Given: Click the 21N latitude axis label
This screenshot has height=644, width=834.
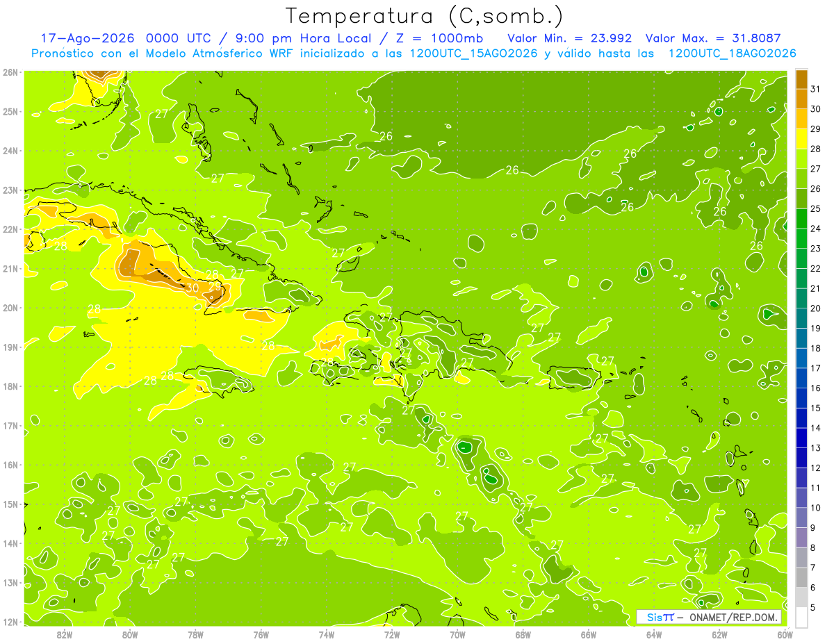Looking at the screenshot, I should 10,268.
